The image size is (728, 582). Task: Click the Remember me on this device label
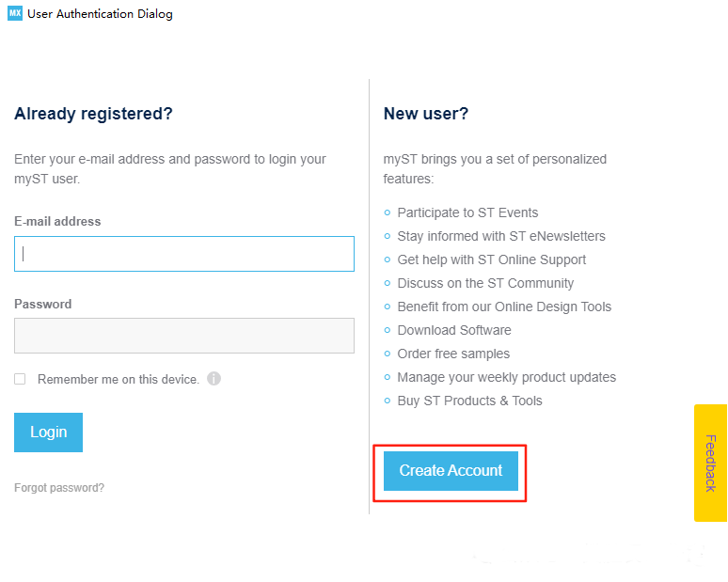pyautogui.click(x=119, y=380)
